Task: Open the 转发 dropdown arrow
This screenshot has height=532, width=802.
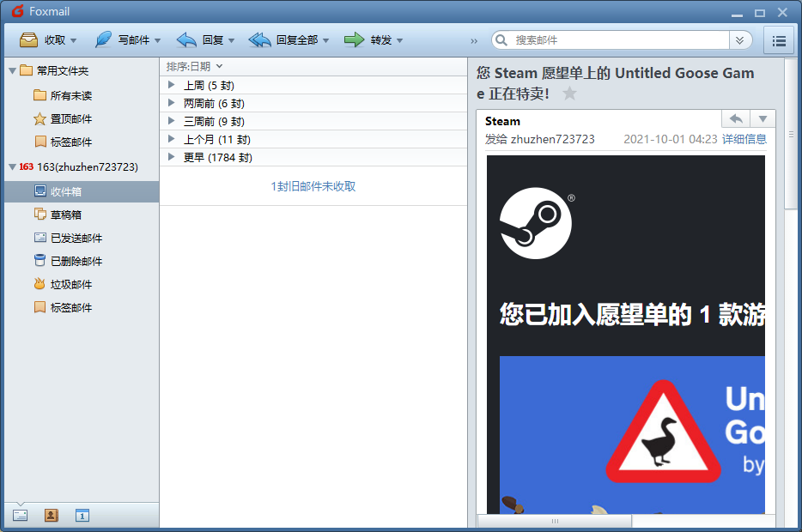Action: pos(399,40)
